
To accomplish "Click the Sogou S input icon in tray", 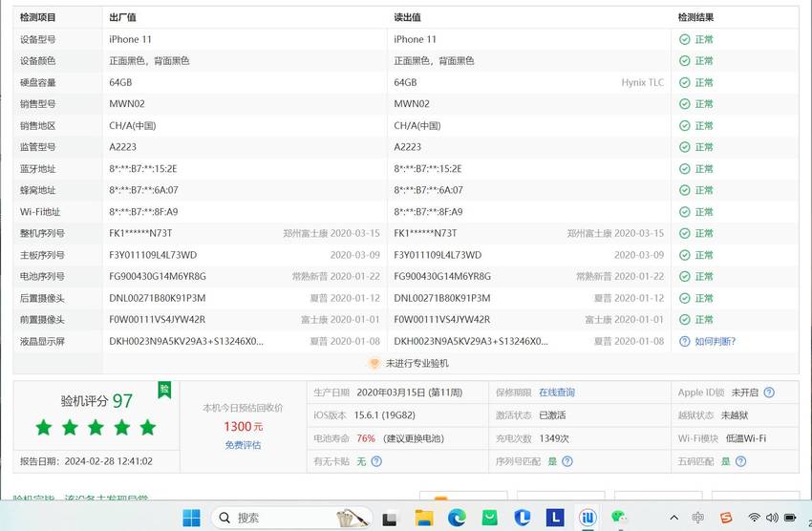I will click(726, 518).
